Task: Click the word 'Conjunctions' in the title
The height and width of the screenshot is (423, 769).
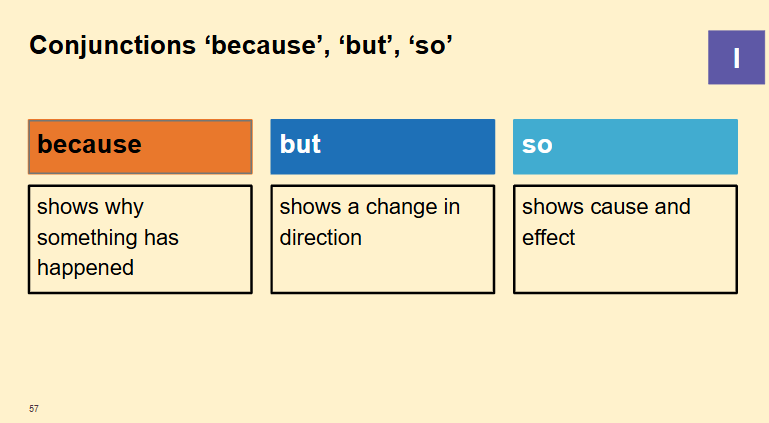Action: (x=113, y=46)
